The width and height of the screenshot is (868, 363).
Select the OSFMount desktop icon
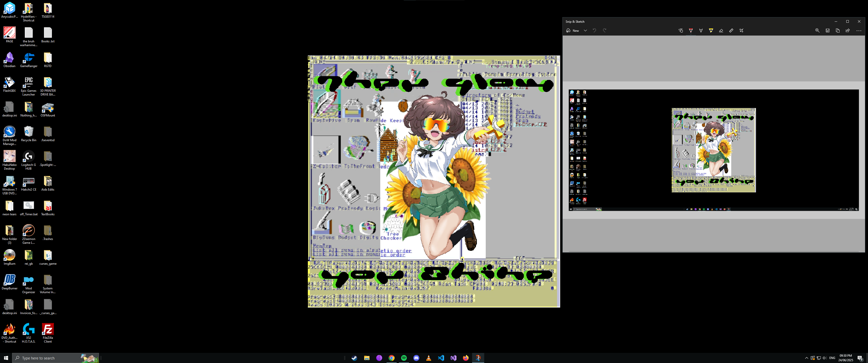click(x=48, y=109)
